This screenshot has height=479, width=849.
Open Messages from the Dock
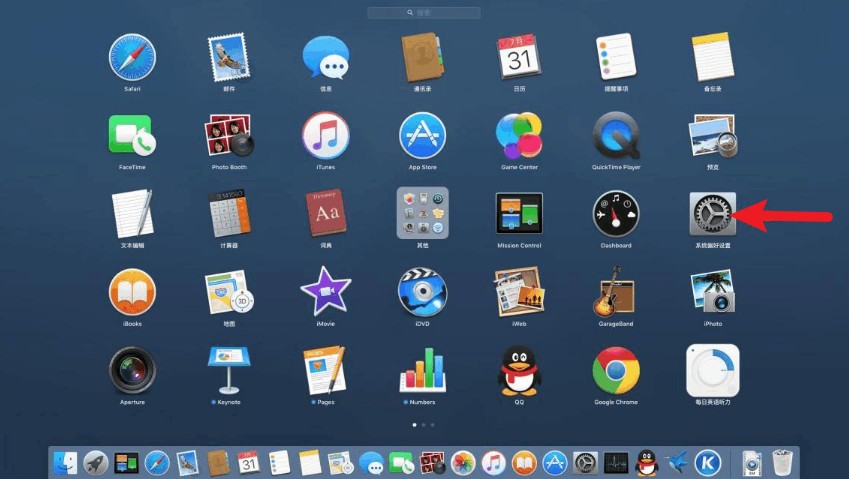tap(371, 463)
